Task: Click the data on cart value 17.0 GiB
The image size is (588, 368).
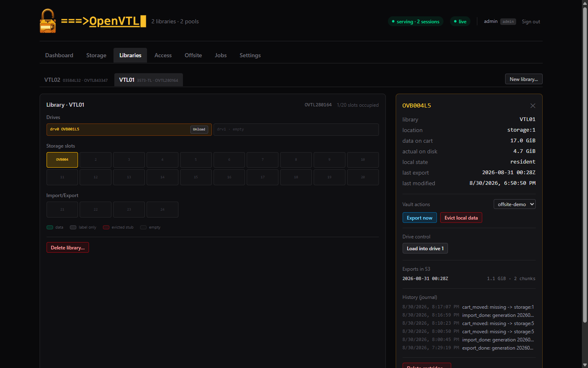Action: tap(523, 141)
